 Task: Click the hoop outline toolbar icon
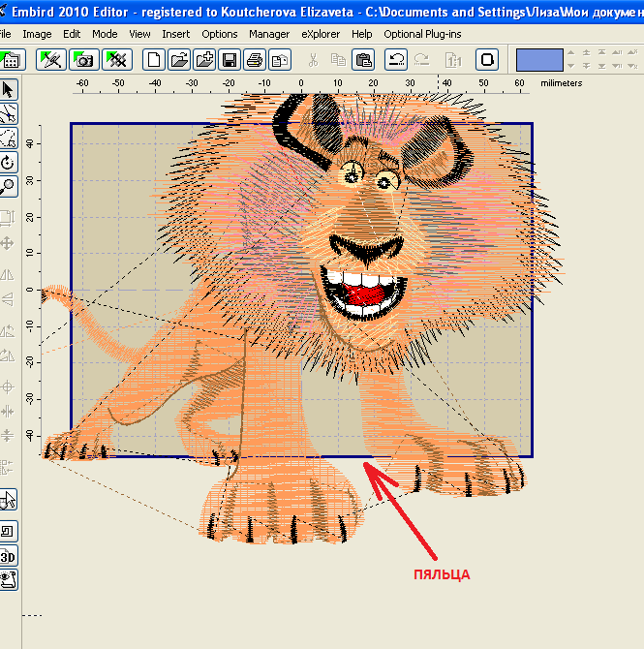(487, 60)
